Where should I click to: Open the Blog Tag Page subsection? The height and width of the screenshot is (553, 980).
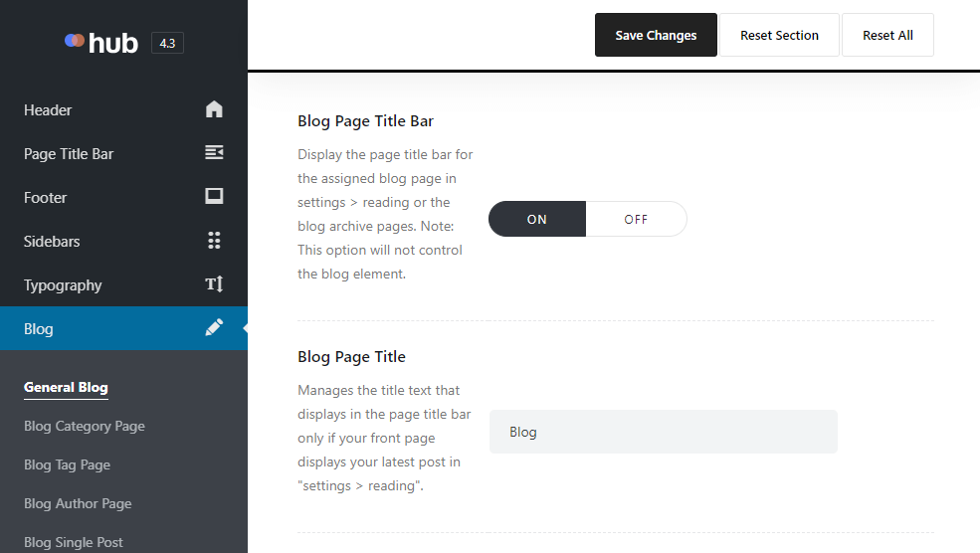[x=67, y=464]
